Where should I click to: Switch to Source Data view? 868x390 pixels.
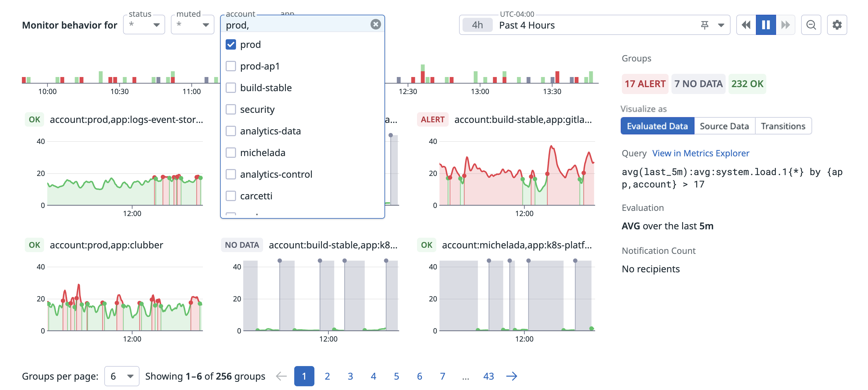point(724,126)
